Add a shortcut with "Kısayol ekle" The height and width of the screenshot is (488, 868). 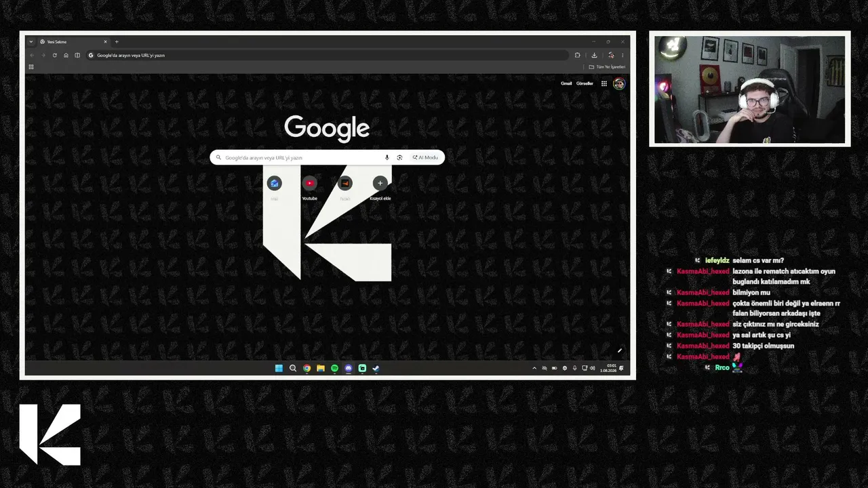coord(380,187)
